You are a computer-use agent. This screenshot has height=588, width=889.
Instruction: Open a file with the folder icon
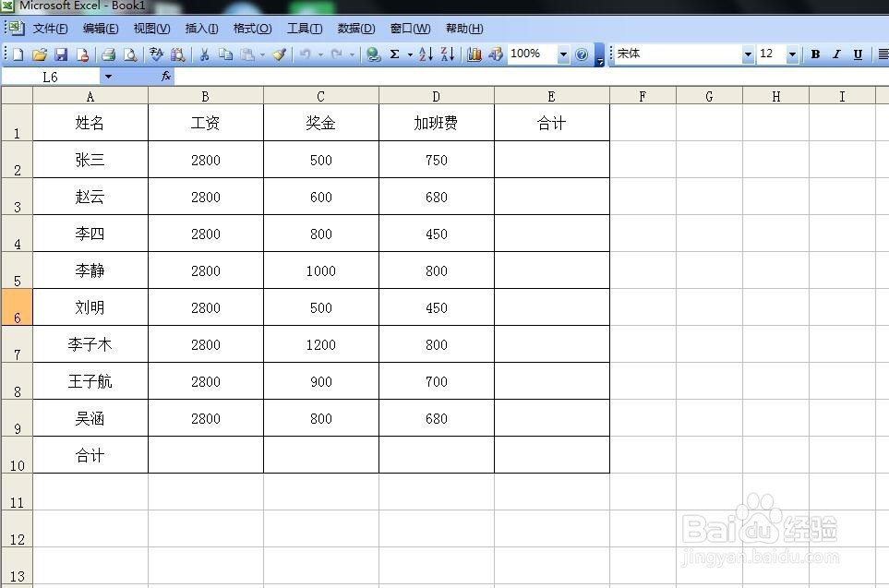[x=39, y=54]
